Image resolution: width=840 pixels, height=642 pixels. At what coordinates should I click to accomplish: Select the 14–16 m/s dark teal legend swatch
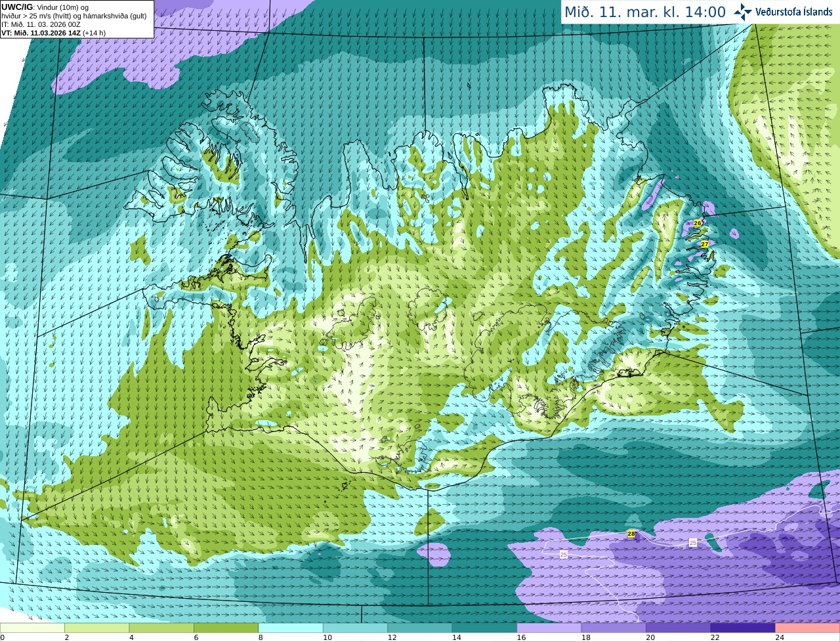coord(485,628)
